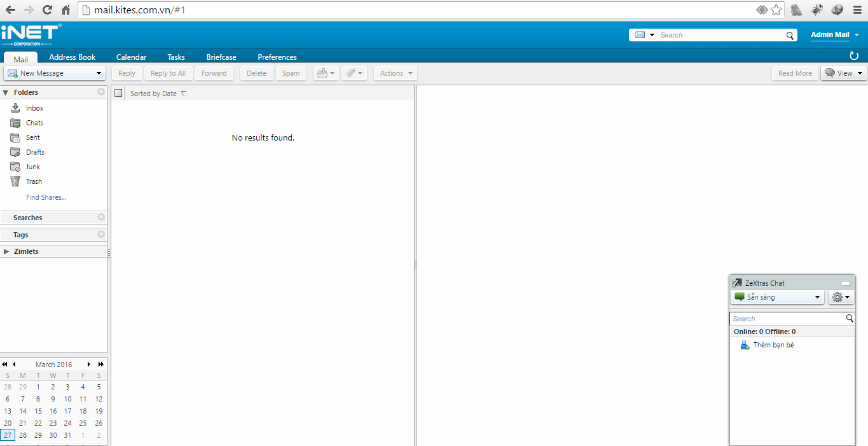Click the Thêm bạn bè add-friend icon

pos(745,345)
